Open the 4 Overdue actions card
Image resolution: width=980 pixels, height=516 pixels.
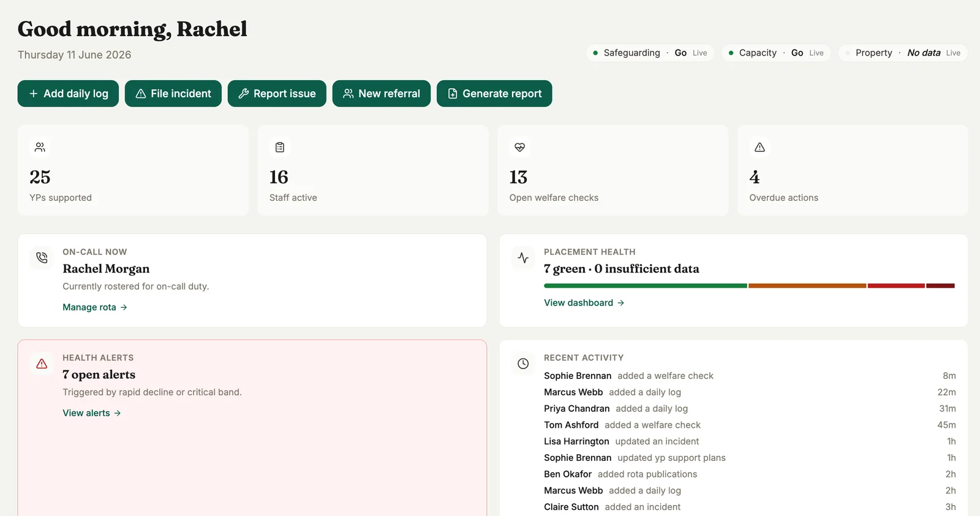(853, 170)
